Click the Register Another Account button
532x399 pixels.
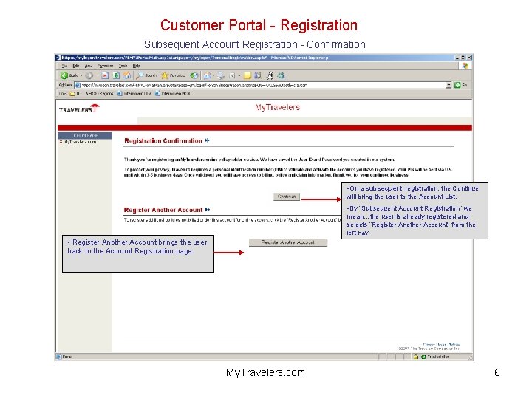pyautogui.click(x=288, y=242)
